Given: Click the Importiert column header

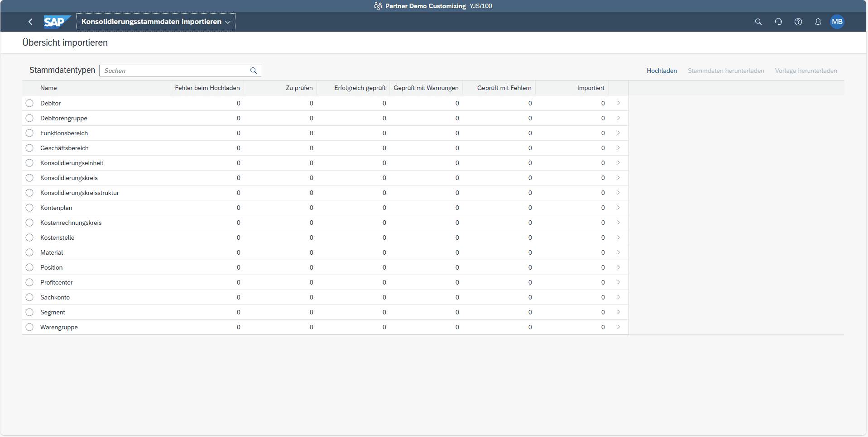Looking at the screenshot, I should [x=590, y=88].
